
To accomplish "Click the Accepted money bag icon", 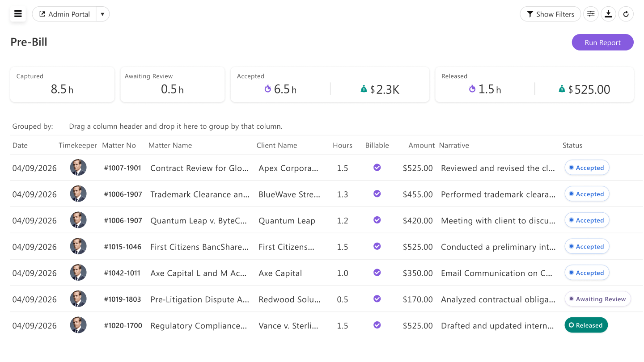I will point(364,89).
